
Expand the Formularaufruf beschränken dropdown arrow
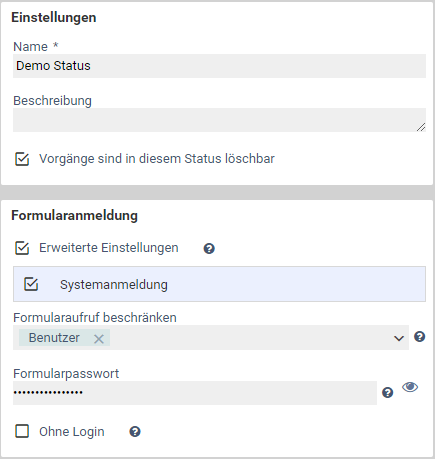tap(399, 339)
